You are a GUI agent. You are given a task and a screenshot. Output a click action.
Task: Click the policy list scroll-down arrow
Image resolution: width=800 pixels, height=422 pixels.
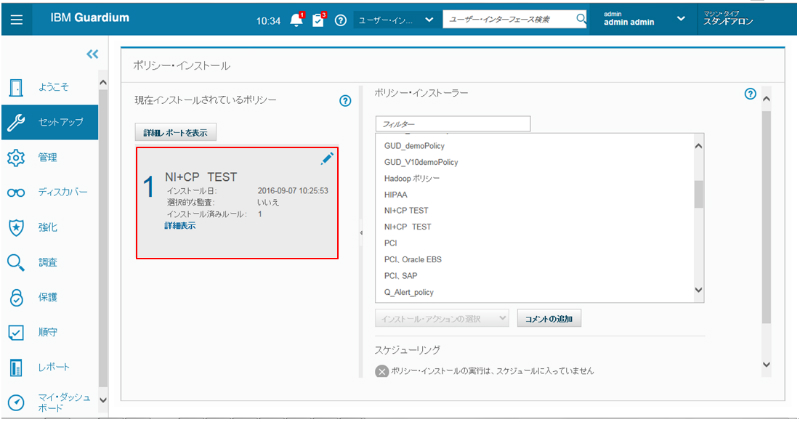[698, 290]
